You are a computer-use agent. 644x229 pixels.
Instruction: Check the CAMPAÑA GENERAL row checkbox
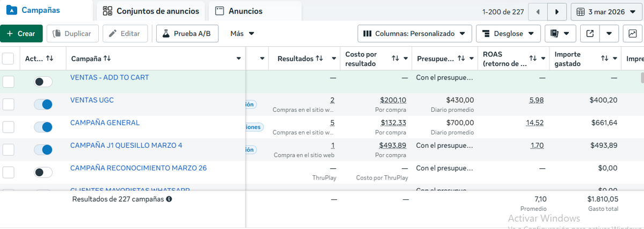pos(9,127)
